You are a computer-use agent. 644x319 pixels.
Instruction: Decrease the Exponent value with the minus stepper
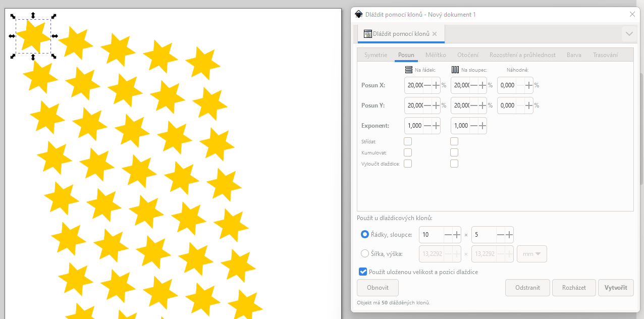427,125
